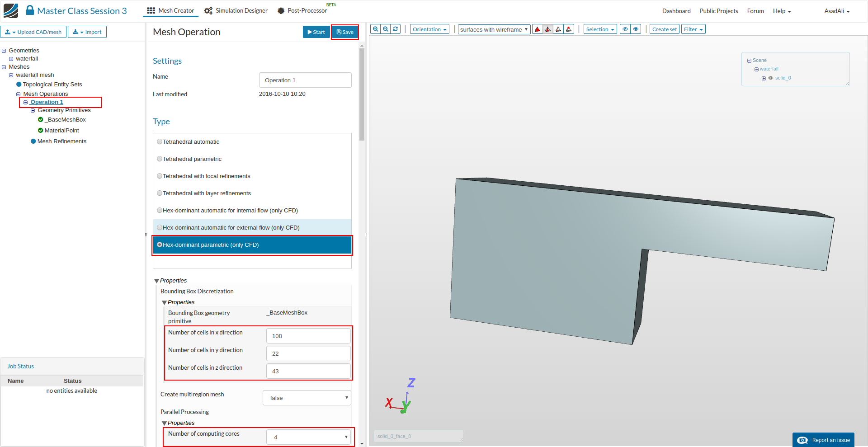The height and width of the screenshot is (447, 868).
Task: Click the Topological Entity Sets blue dot
Action: coord(19,85)
